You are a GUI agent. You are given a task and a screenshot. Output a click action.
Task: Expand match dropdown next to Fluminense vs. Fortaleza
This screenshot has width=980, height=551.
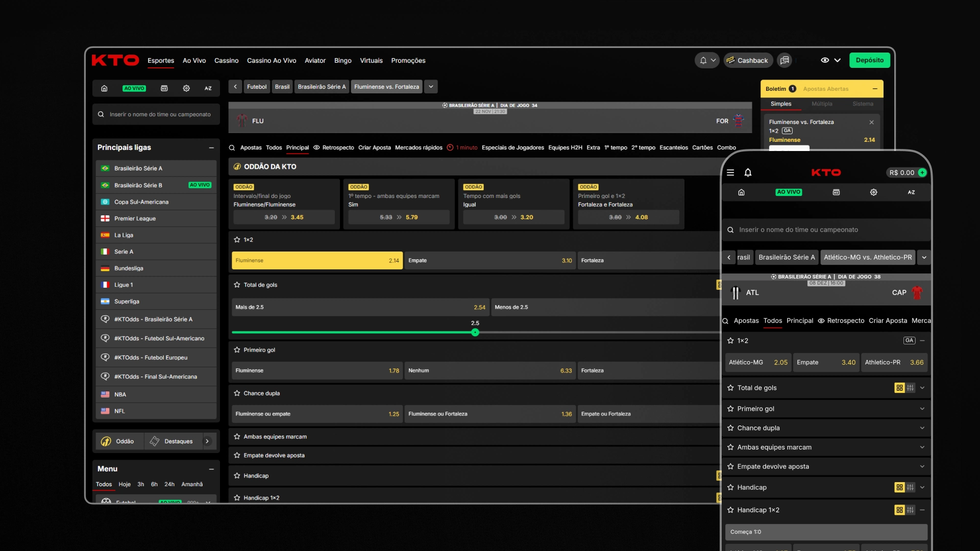pyautogui.click(x=431, y=87)
